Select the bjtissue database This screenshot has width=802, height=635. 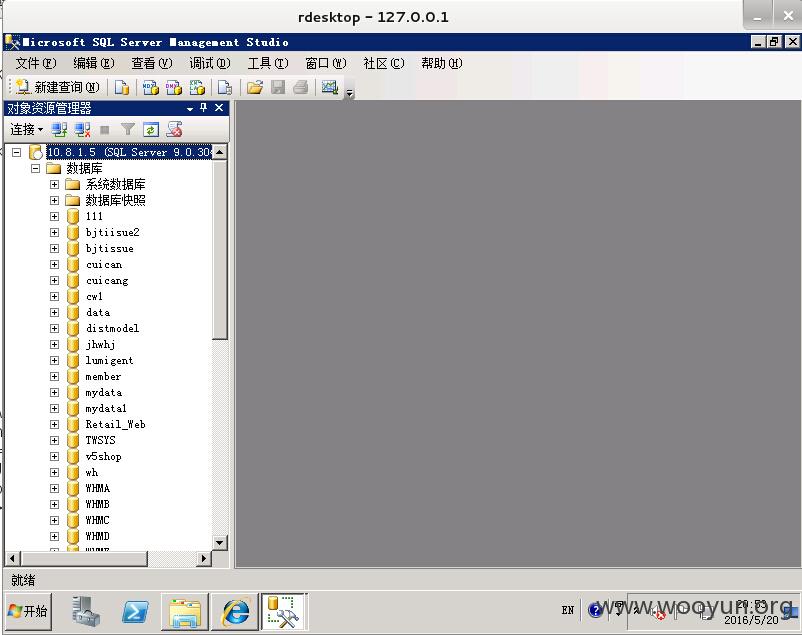[x=109, y=248]
